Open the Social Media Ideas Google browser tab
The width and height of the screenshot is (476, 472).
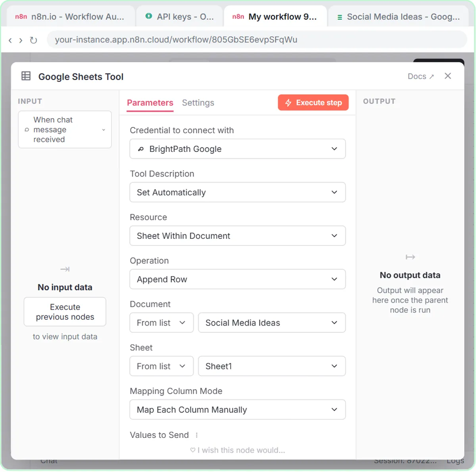tap(399, 17)
